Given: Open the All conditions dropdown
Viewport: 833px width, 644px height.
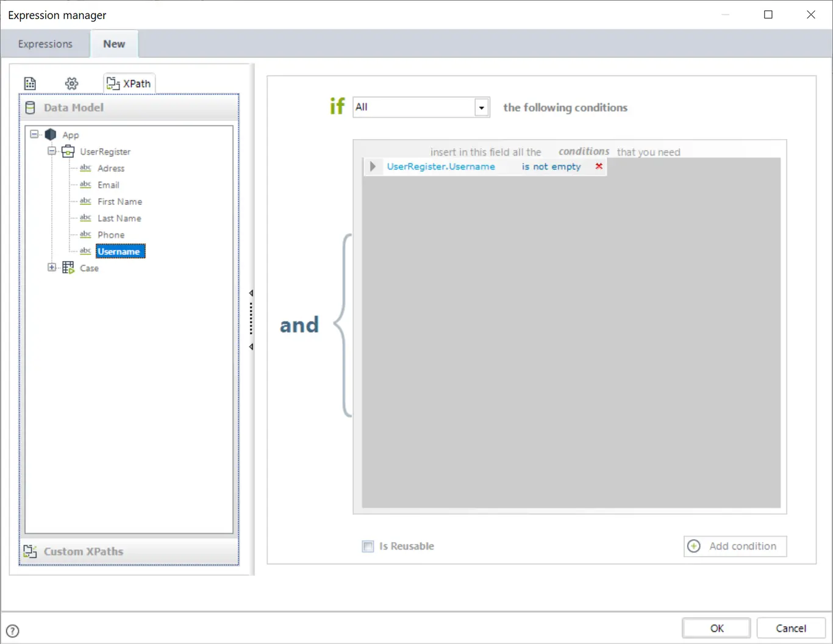Looking at the screenshot, I should click(481, 107).
